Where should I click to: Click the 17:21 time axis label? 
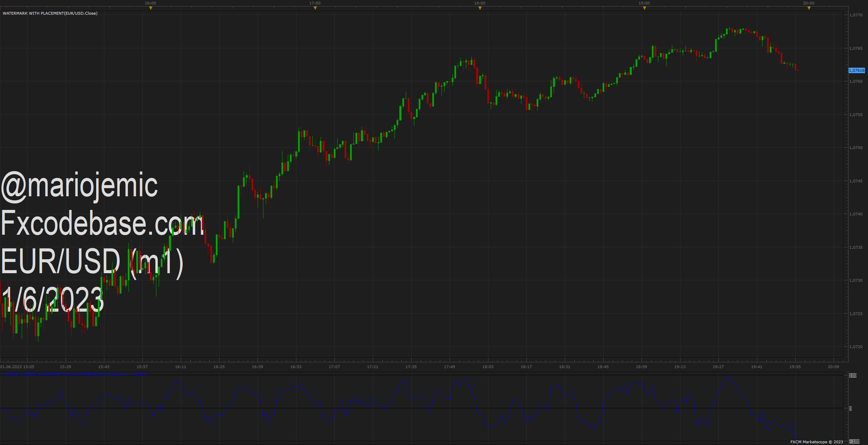372,367
